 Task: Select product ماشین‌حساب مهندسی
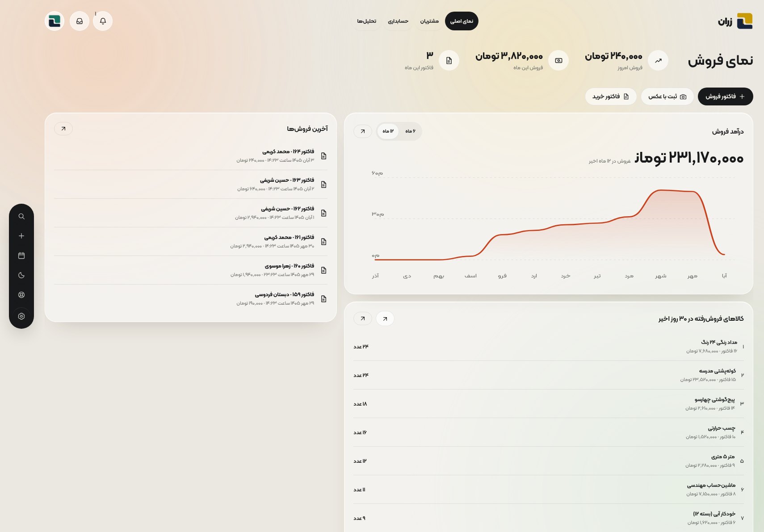click(549, 490)
